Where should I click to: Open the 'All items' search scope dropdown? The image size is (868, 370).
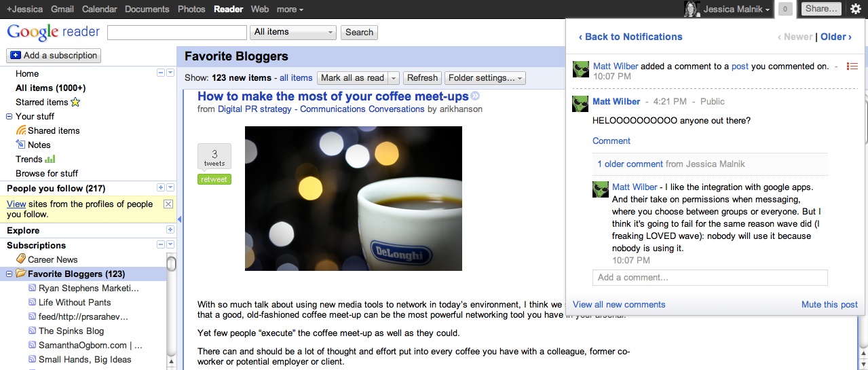pos(293,32)
